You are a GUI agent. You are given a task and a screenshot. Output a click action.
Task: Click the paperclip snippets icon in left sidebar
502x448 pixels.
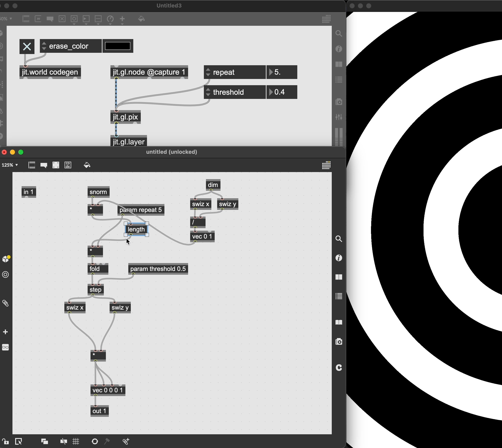(x=5, y=303)
